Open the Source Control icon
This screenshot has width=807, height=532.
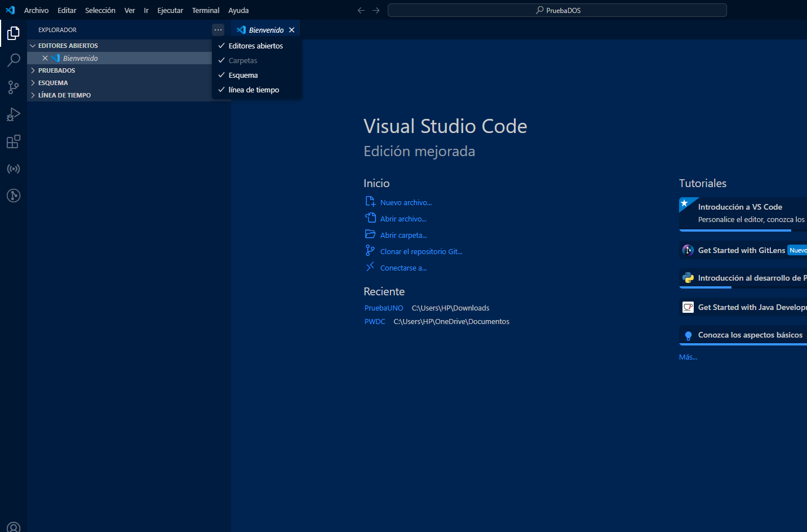(14, 87)
